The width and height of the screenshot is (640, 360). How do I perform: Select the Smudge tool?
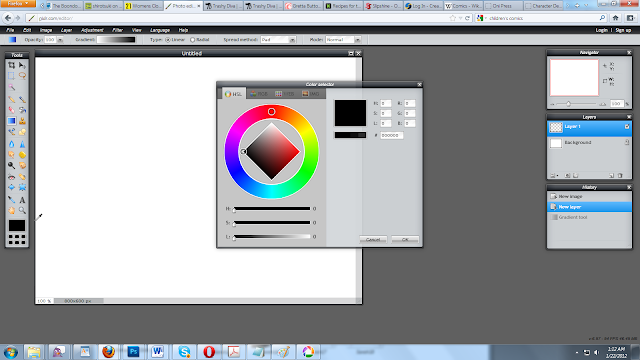coord(11,155)
